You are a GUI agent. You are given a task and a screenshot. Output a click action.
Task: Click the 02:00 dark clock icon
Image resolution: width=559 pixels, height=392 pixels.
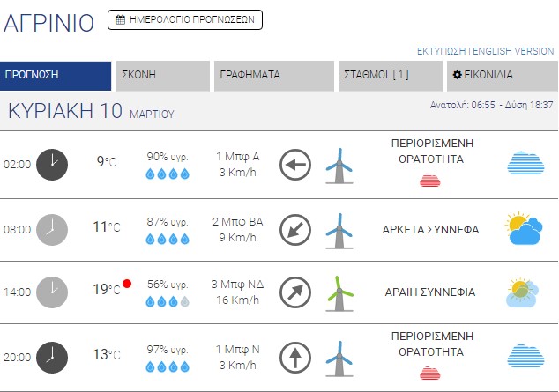(x=52, y=164)
